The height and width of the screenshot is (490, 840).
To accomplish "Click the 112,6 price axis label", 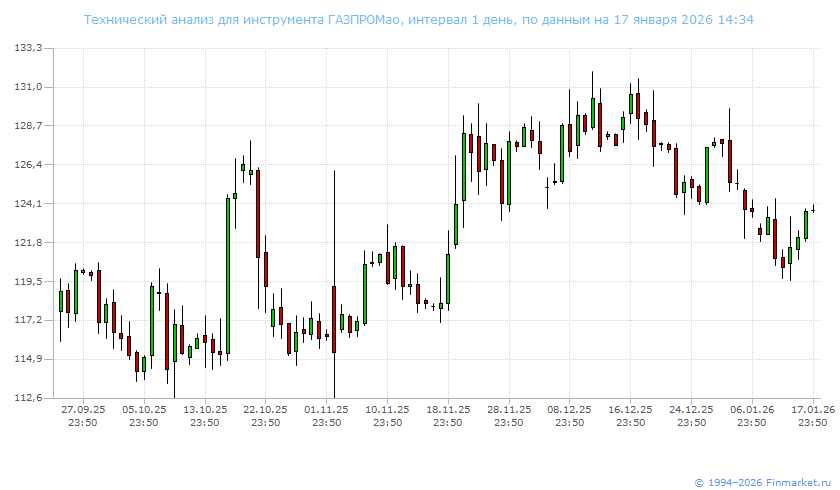I will tap(29, 398).
